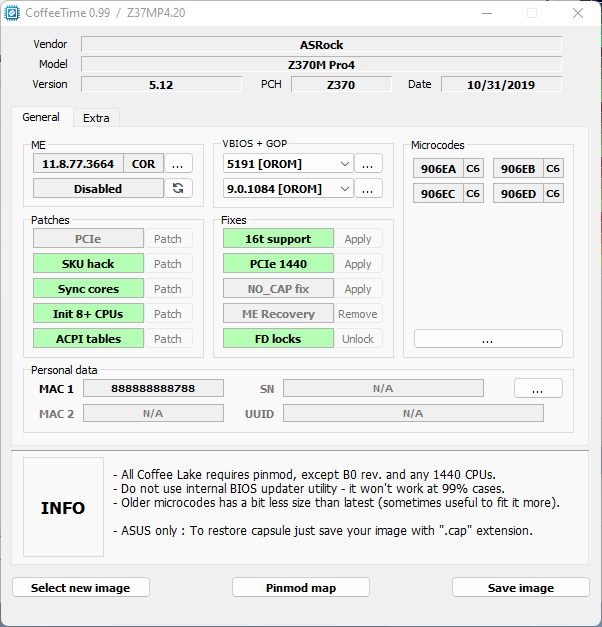Click the MAC 2 N/A field
Screen dimensions: 602x627
[x=153, y=413]
